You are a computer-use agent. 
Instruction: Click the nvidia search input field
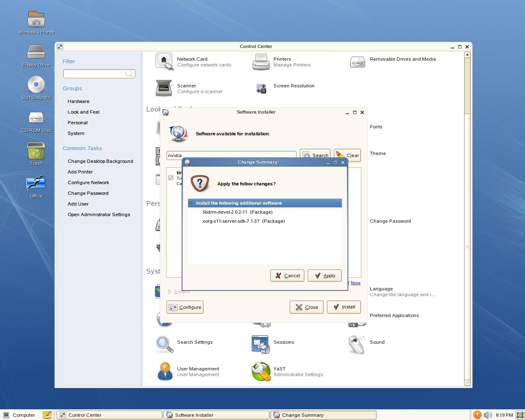[231, 155]
